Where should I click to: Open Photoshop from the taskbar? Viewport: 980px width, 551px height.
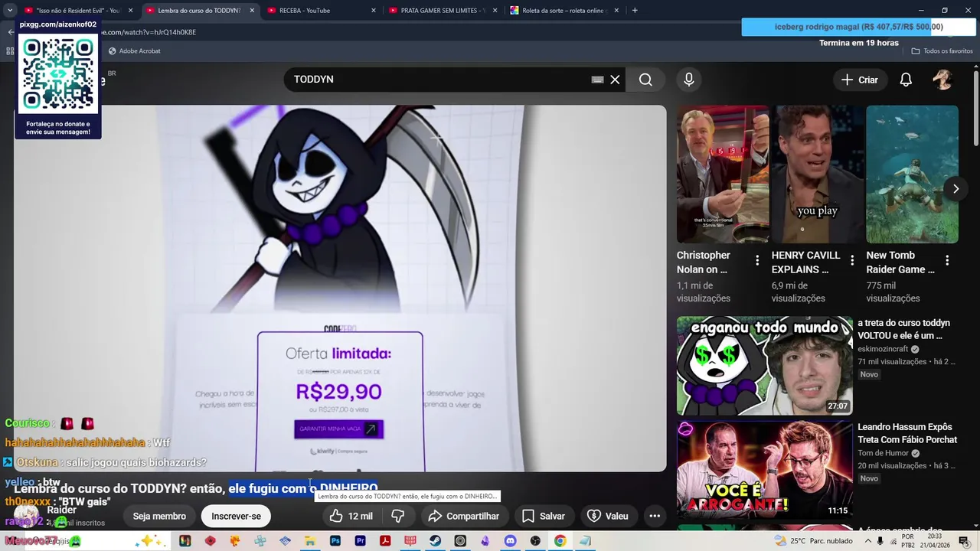[335, 541]
